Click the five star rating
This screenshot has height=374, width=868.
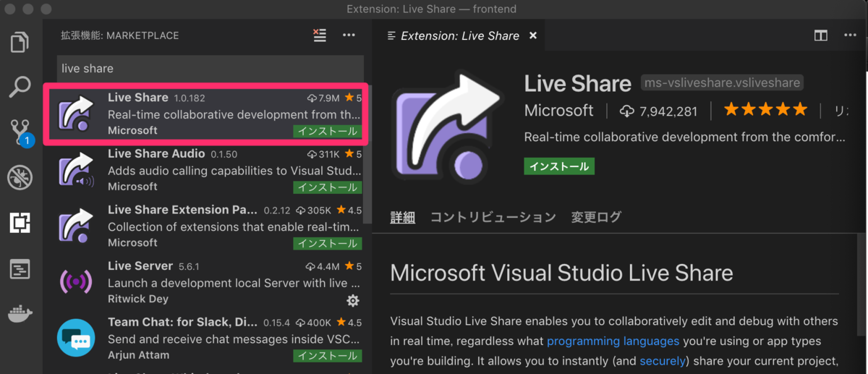[x=765, y=110]
